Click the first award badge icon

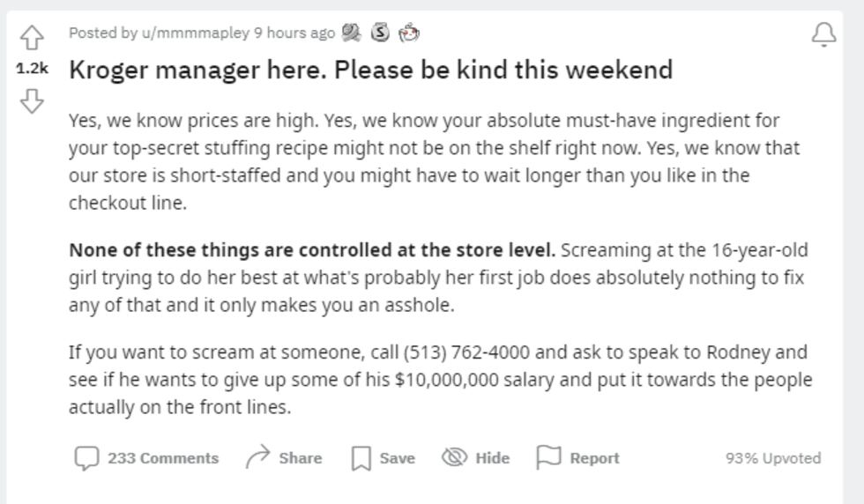(x=351, y=33)
